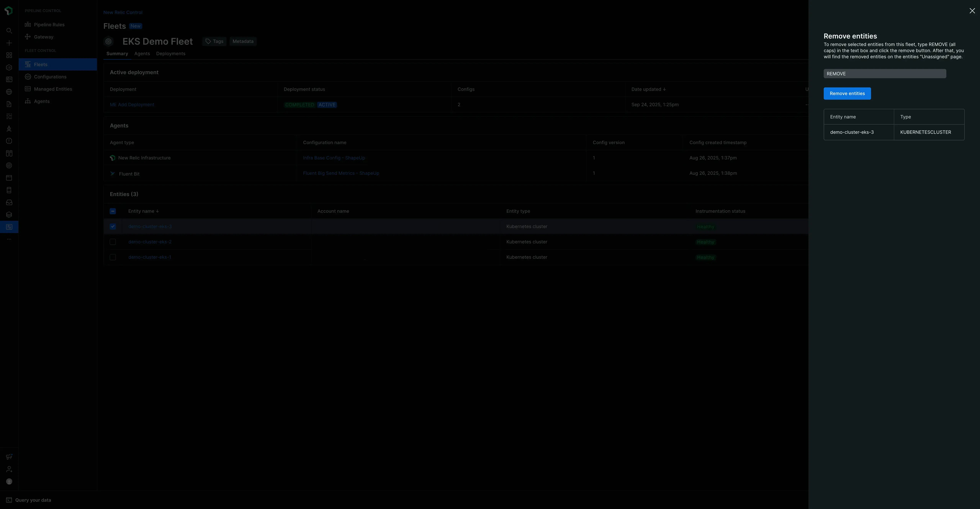Image resolution: width=980 pixels, height=509 pixels.
Task: Switch to the Agents tab
Action: (x=142, y=54)
